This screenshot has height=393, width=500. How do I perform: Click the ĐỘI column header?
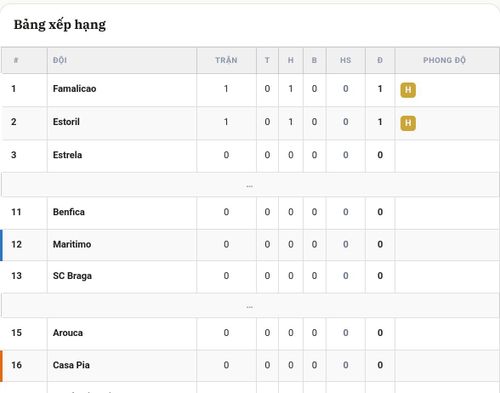tap(60, 60)
